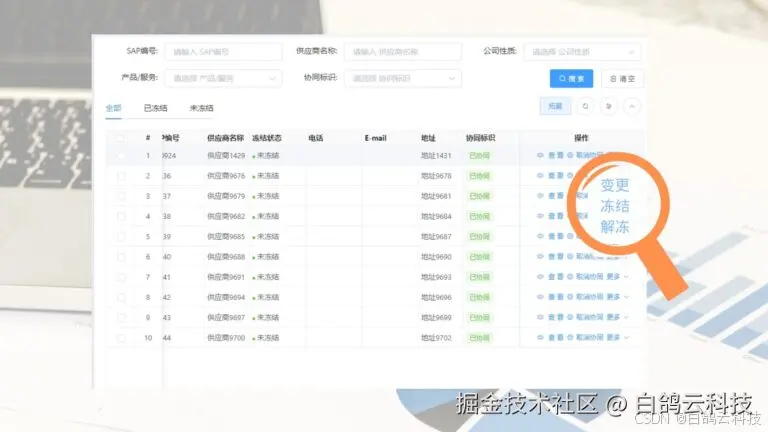768x432 pixels.
Task: Click 已协同 tag in 供应商9694 row
Action: [x=480, y=297]
